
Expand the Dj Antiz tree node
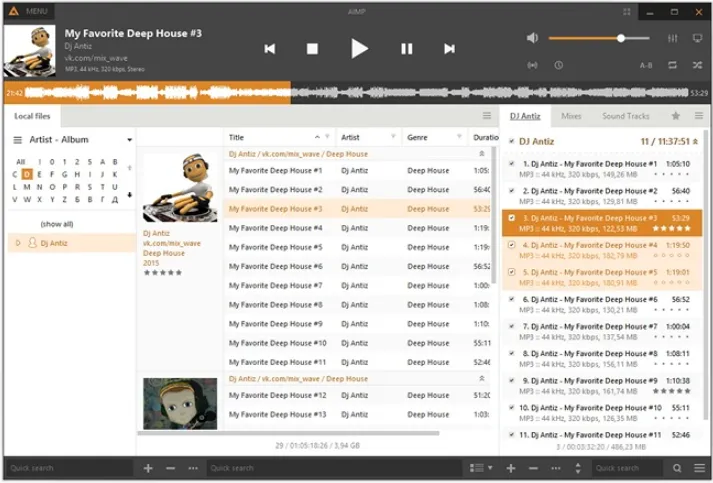(18, 243)
